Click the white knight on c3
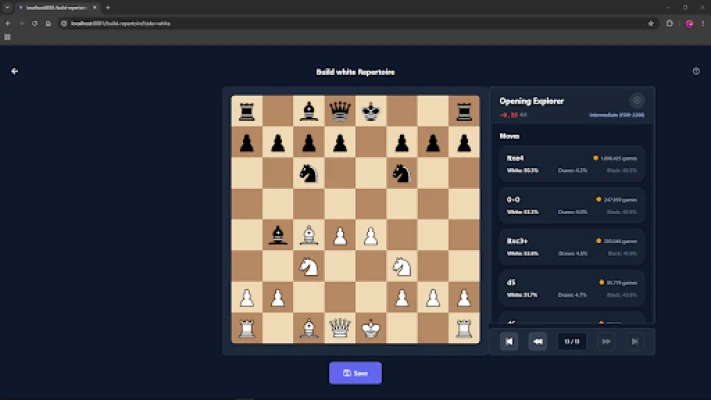711x400 pixels. click(309, 267)
